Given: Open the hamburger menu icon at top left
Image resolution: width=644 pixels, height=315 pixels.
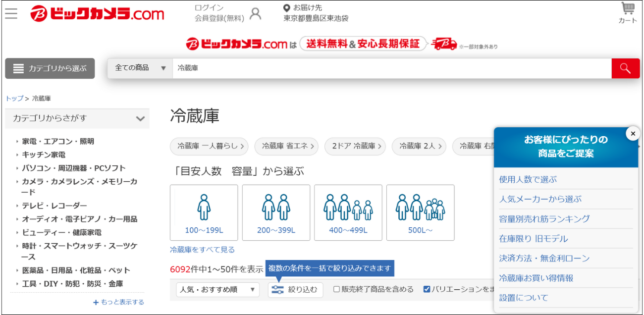Looking at the screenshot, I should coord(11,13).
